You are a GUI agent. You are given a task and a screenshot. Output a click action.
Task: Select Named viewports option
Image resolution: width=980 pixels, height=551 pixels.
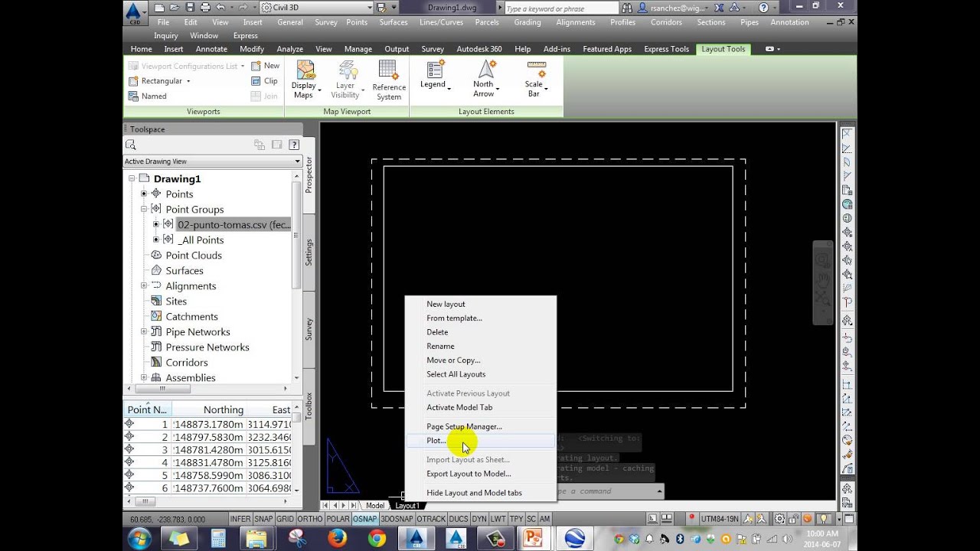(147, 96)
